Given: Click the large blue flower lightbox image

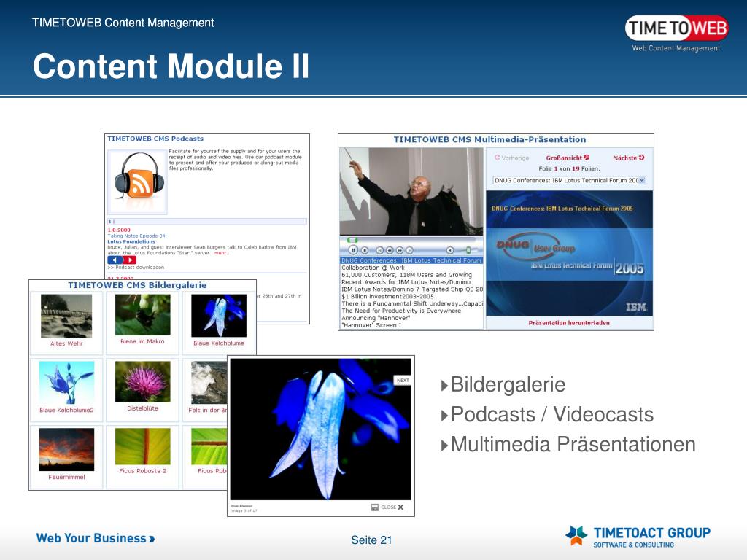Looking at the screenshot, I should point(320,429).
